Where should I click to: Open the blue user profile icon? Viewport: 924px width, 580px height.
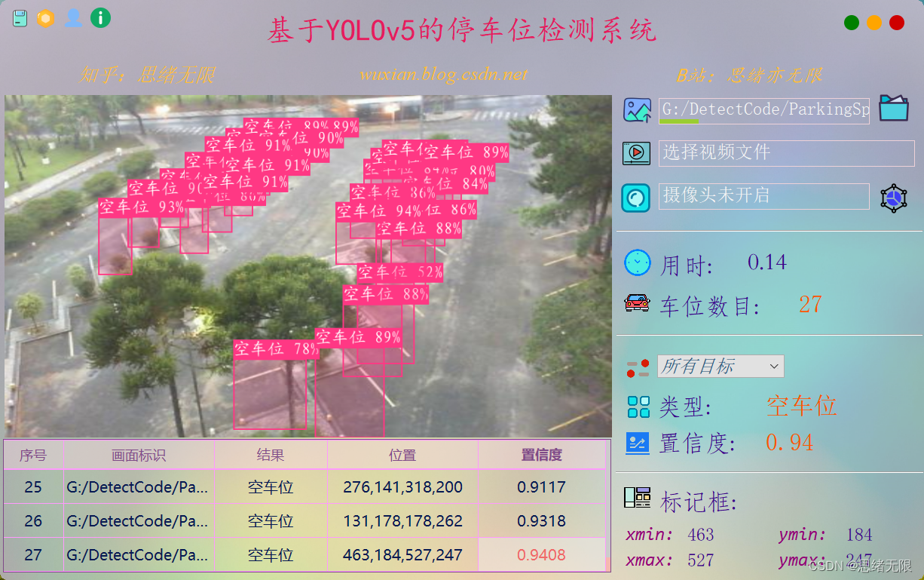[x=73, y=18]
